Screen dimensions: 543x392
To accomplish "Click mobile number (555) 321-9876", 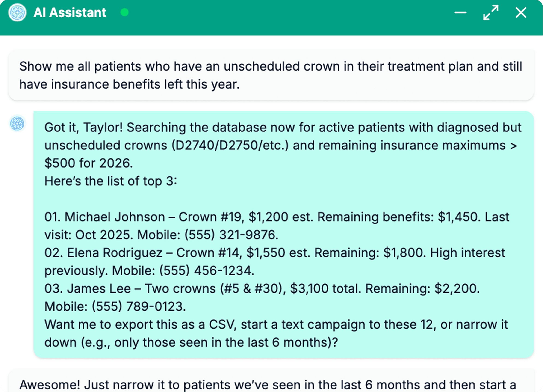I will pos(231,235).
